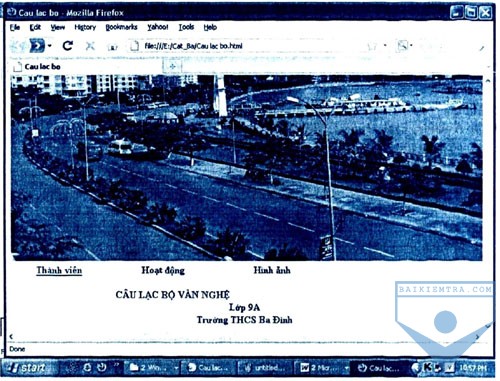Click the Lớp 9A text line

tap(244, 307)
